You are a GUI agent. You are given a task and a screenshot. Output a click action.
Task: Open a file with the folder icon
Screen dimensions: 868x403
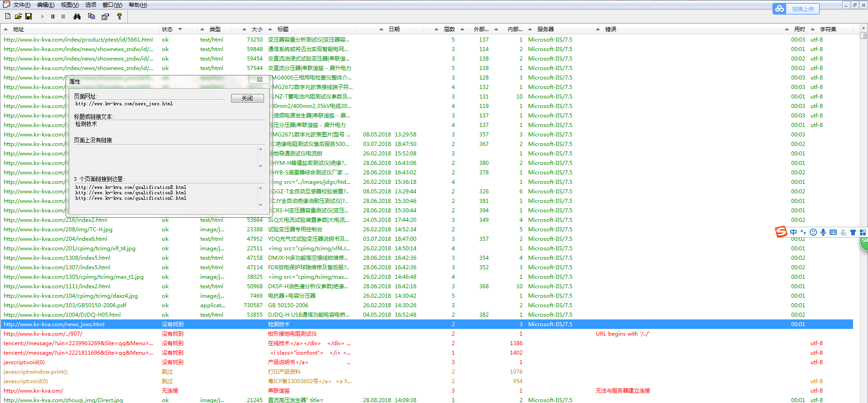tap(18, 16)
